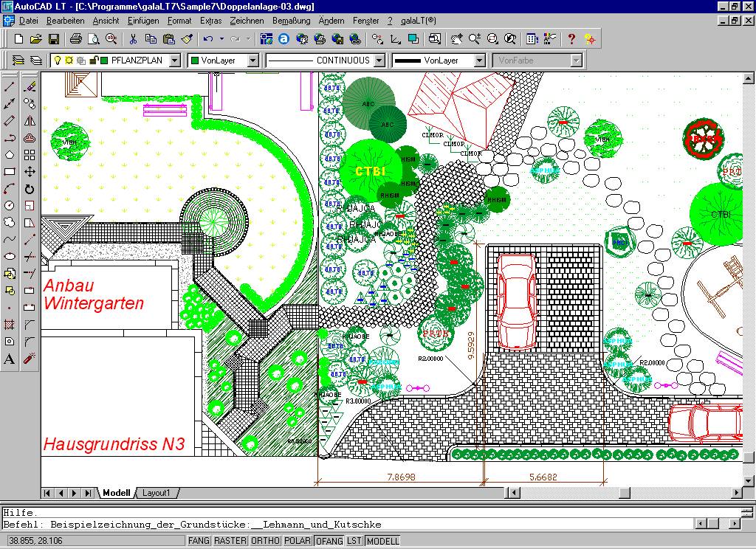Image resolution: width=756 pixels, height=549 pixels.
Task: Open the Properties icon in toolbar
Action: (532, 39)
